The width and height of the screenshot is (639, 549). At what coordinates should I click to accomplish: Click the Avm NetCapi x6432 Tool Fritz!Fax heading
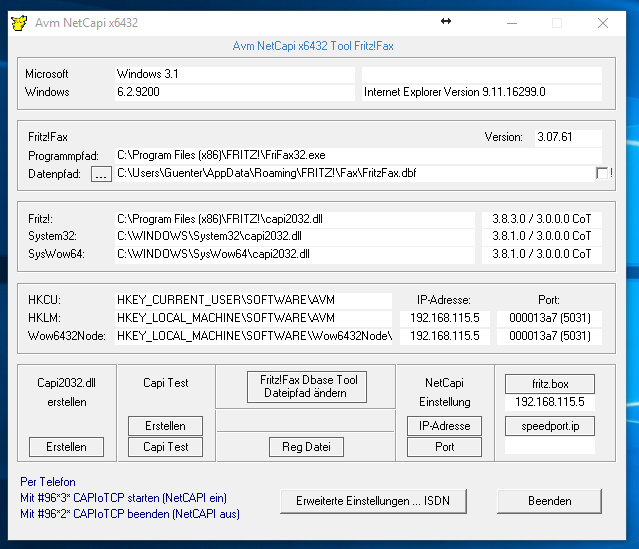(x=313, y=46)
